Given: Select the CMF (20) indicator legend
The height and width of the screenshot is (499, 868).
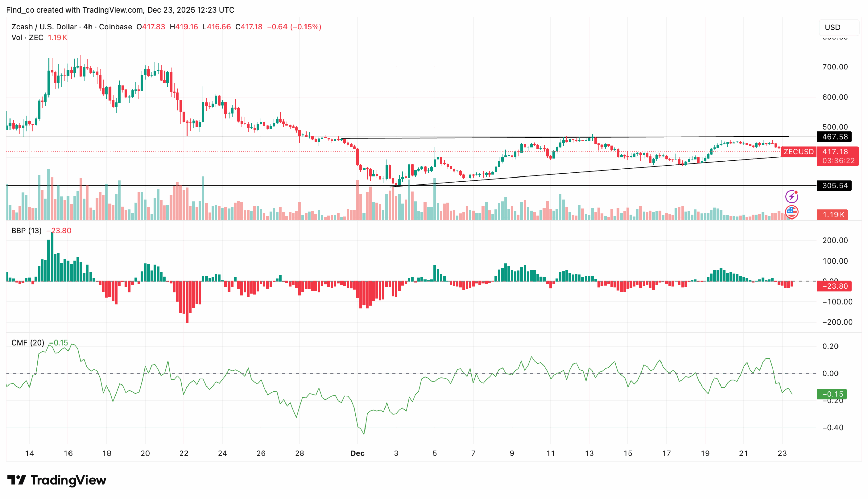Looking at the screenshot, I should click(x=27, y=343).
